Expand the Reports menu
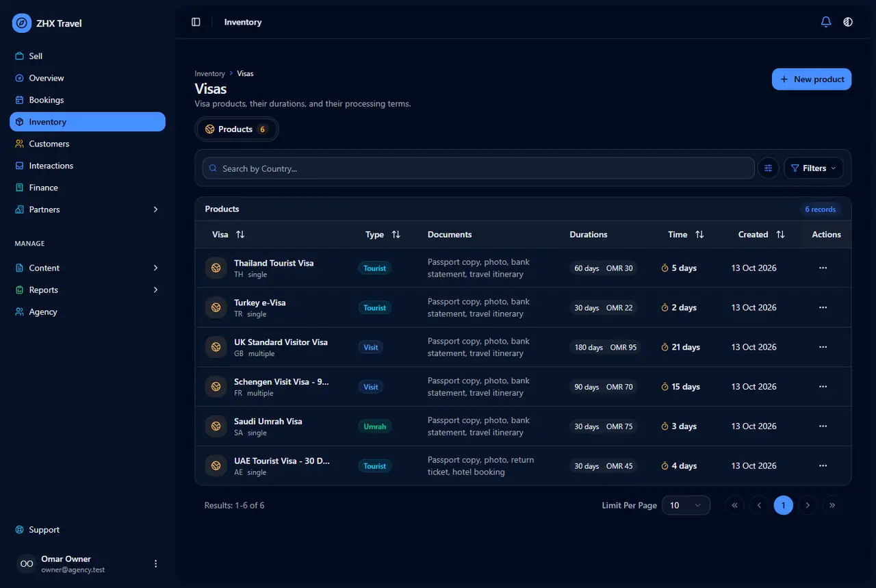The image size is (876, 588). (88, 290)
